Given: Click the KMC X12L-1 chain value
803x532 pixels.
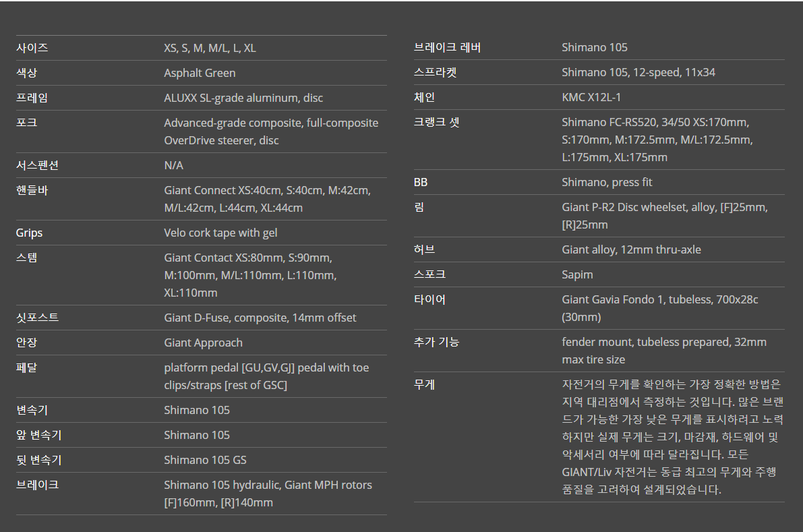Looking at the screenshot, I should tap(591, 97).
